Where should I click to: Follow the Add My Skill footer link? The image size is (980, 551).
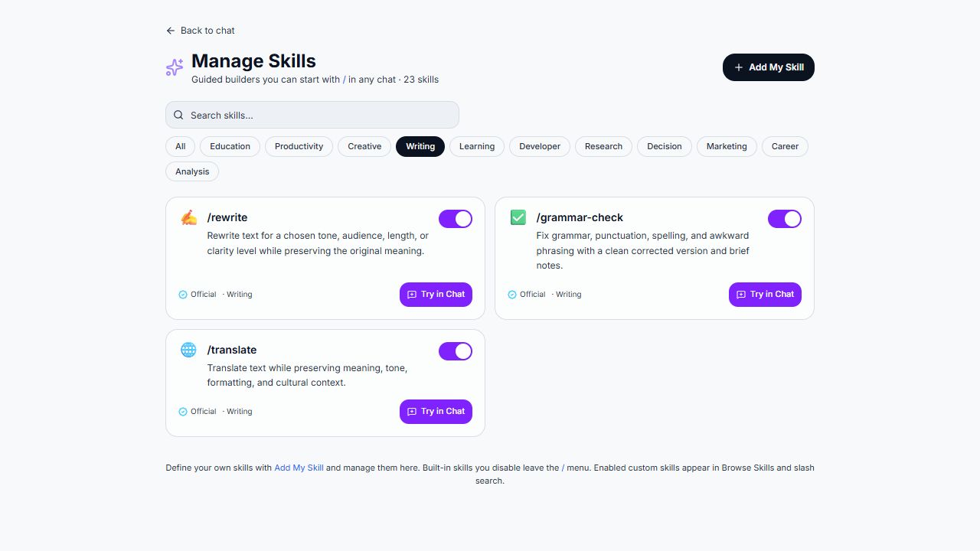299,468
